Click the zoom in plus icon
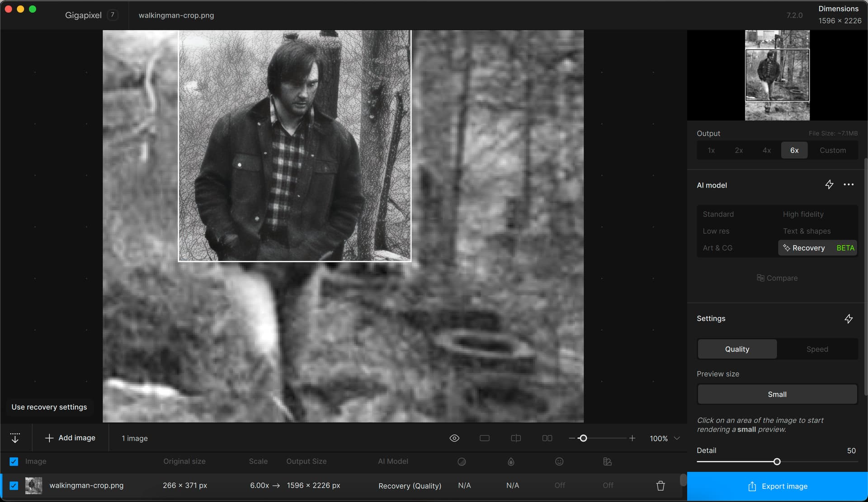The width and height of the screenshot is (868, 502). (632, 438)
